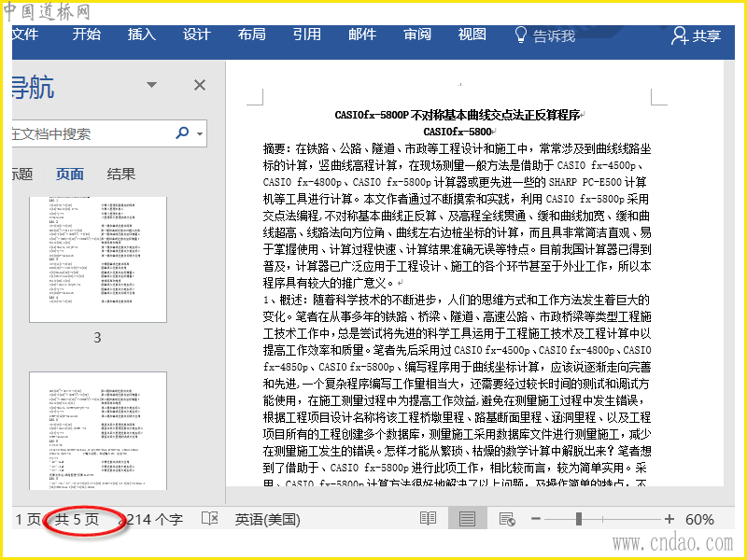The height and width of the screenshot is (560, 747).
Task: Select the 视图 ribbon tab
Action: click(472, 35)
